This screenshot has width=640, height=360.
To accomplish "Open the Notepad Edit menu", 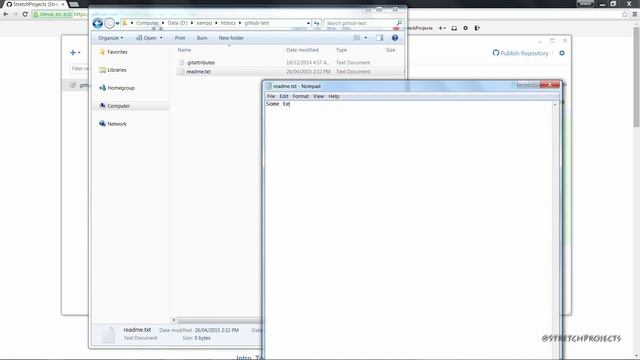I will coord(284,96).
